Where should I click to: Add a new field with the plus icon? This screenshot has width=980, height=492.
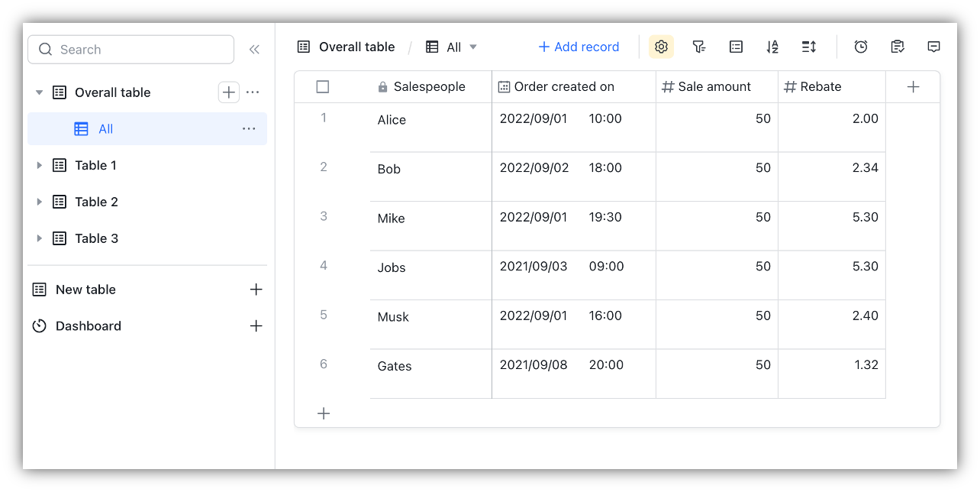tap(913, 86)
